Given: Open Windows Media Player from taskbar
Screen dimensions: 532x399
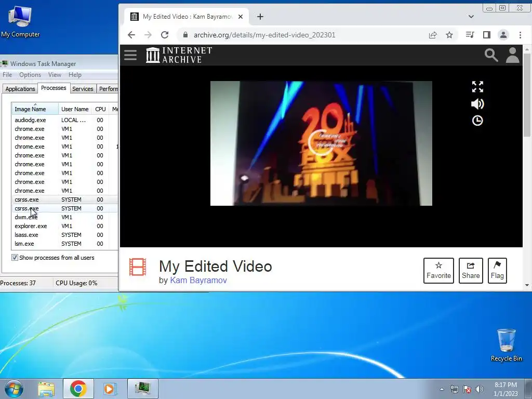Looking at the screenshot, I should pyautogui.click(x=110, y=389).
